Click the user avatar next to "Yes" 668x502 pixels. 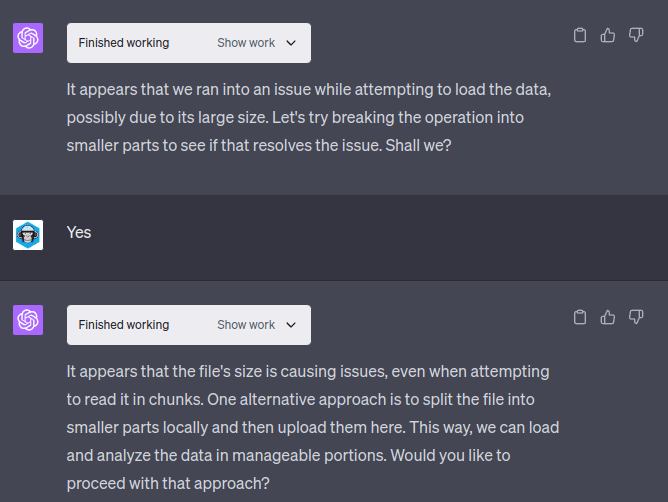coord(28,235)
